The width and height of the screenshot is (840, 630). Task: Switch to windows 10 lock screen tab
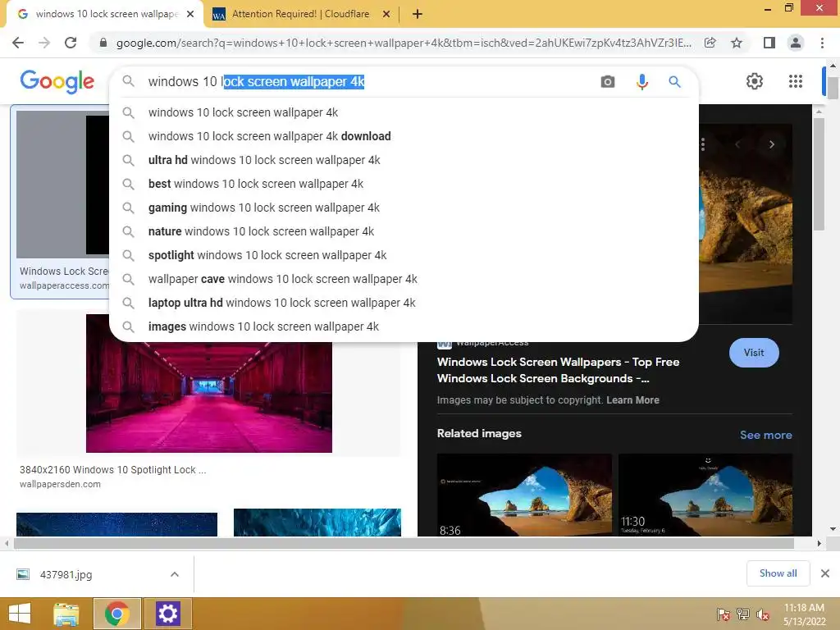(106, 14)
